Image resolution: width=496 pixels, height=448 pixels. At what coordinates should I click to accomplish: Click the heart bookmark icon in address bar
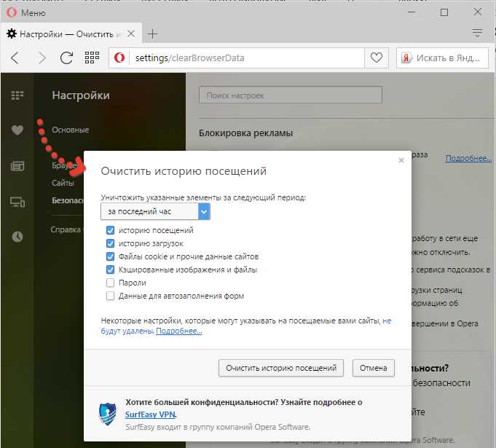(376, 58)
